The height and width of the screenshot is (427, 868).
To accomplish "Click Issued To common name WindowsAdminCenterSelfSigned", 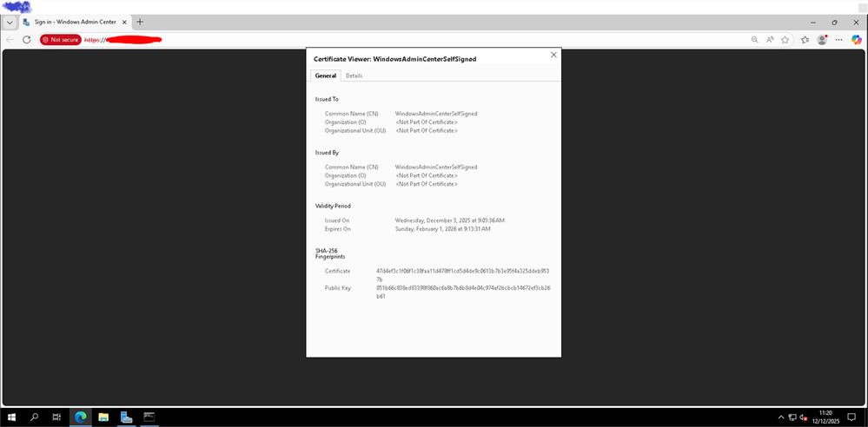I will tap(436, 114).
